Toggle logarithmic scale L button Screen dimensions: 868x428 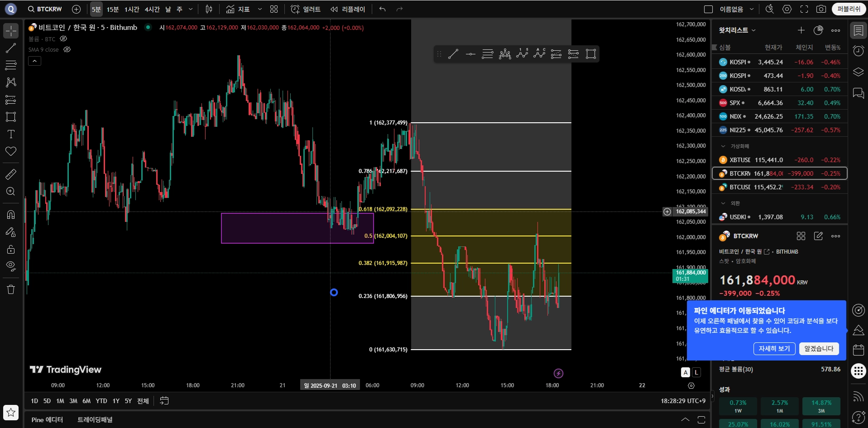[696, 372]
